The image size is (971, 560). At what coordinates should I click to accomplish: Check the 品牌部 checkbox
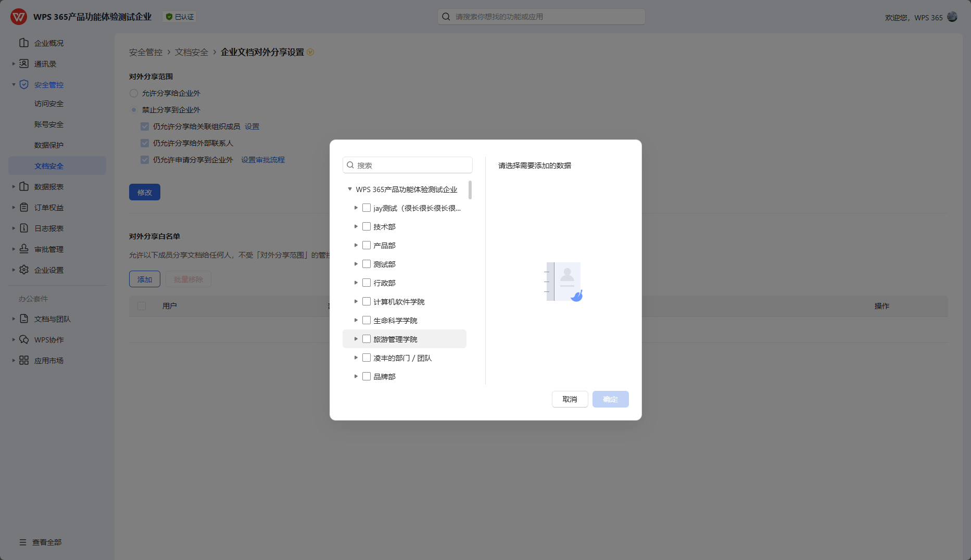pos(367,376)
